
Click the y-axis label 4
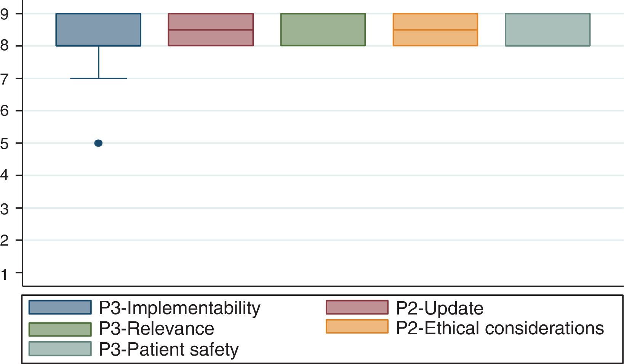coord(5,176)
